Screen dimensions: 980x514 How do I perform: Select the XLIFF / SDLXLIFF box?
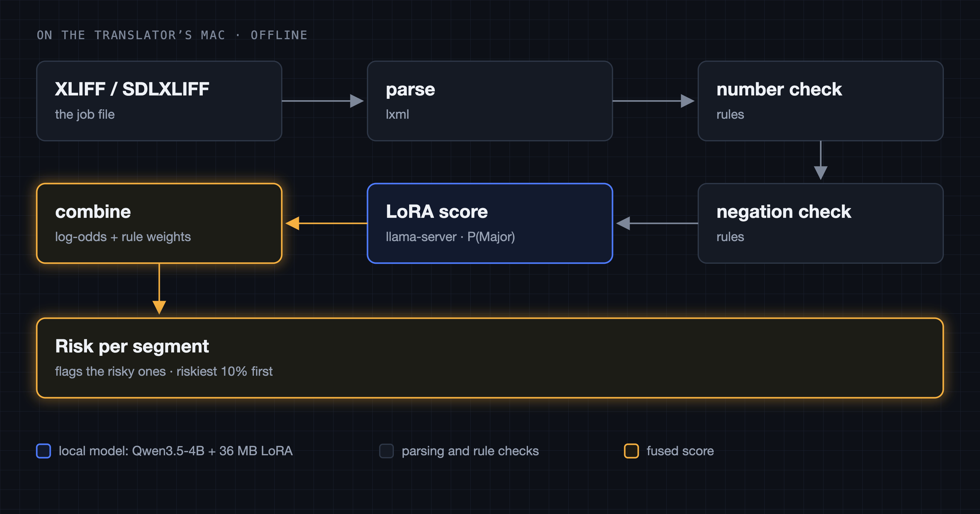point(159,101)
